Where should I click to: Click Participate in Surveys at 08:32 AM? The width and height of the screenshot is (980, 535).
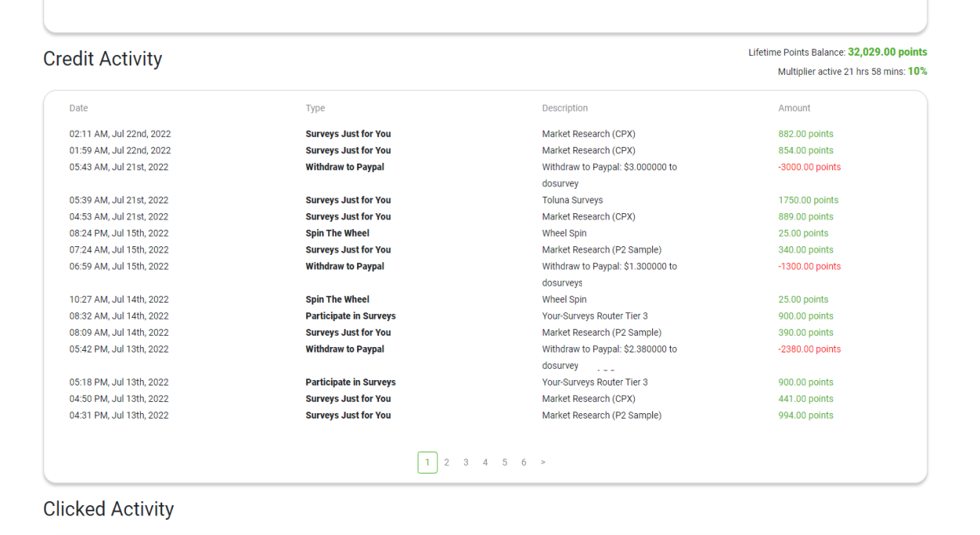[x=351, y=315]
